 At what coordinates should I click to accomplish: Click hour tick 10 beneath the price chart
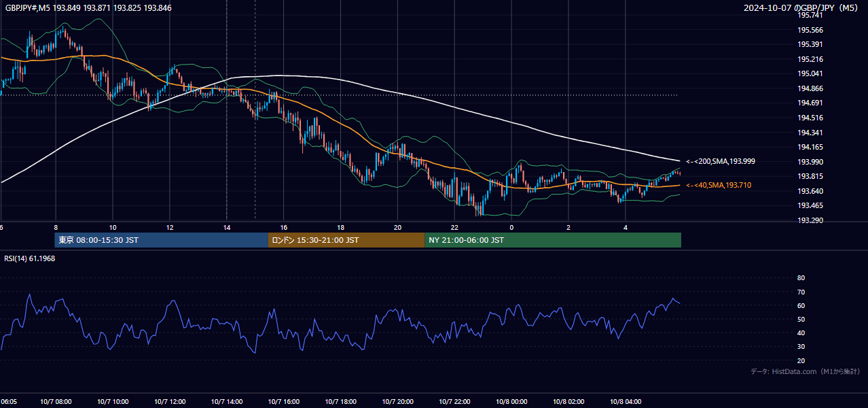click(113, 228)
